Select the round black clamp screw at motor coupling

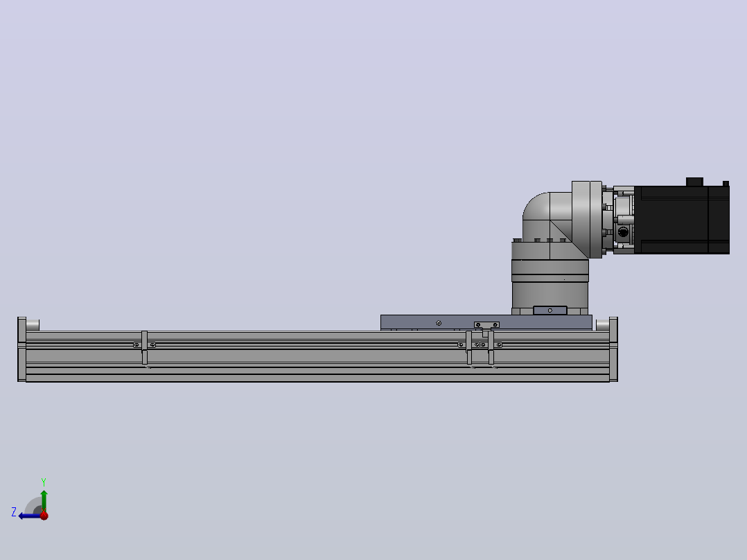(623, 232)
